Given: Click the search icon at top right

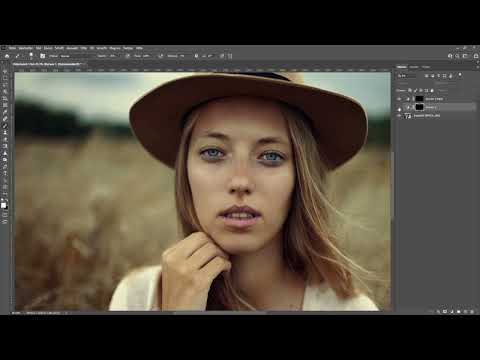Looking at the screenshot, I should click(458, 56).
